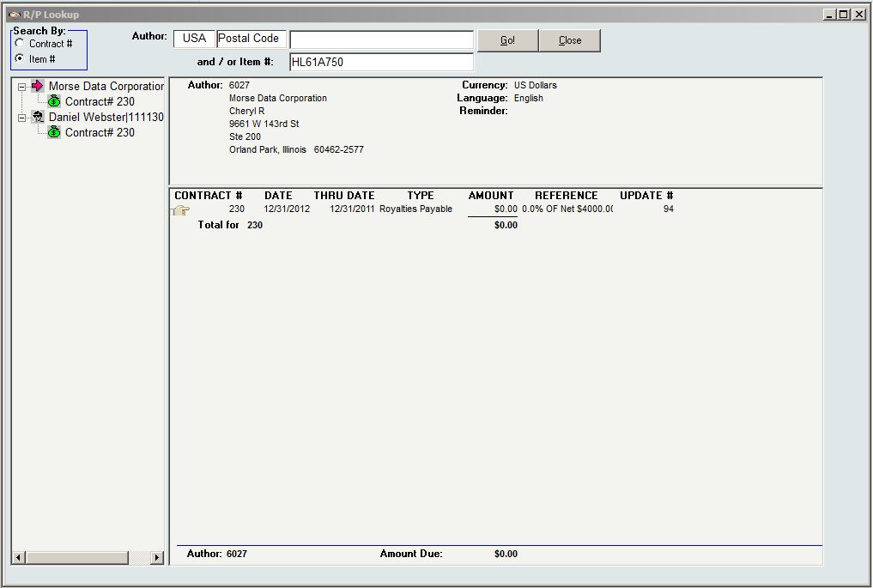Image resolution: width=873 pixels, height=588 pixels.
Task: Click the person icon beside Daniel Webster
Action: [37, 117]
